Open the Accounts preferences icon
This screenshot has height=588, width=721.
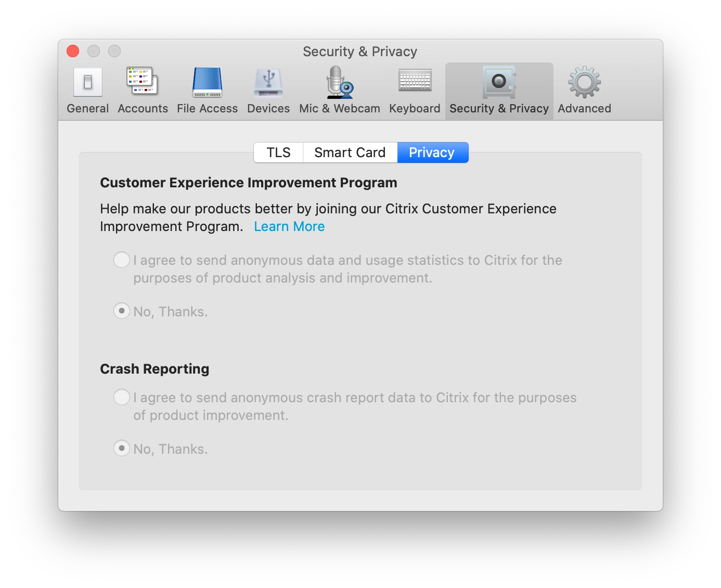[143, 82]
